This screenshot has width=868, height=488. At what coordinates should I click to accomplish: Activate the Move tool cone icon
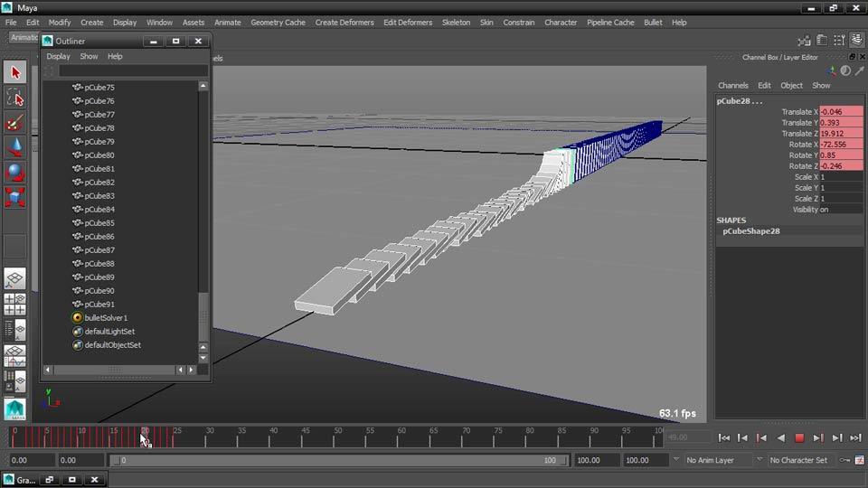(14, 146)
